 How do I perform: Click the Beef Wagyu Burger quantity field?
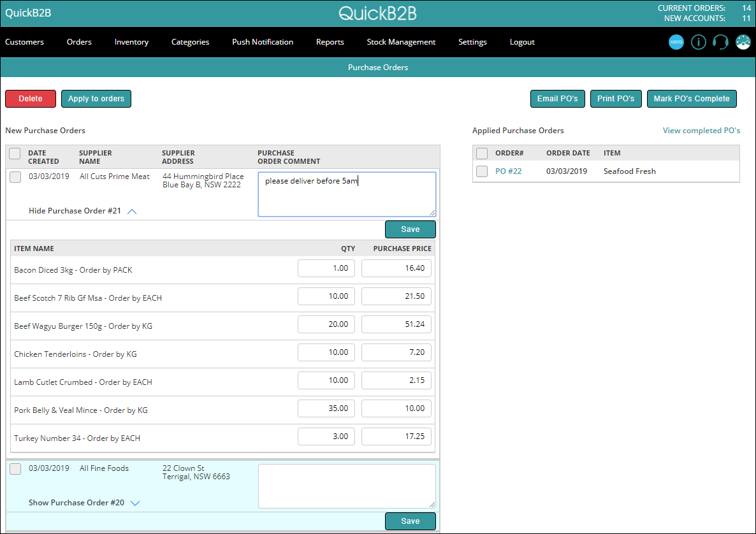326,324
